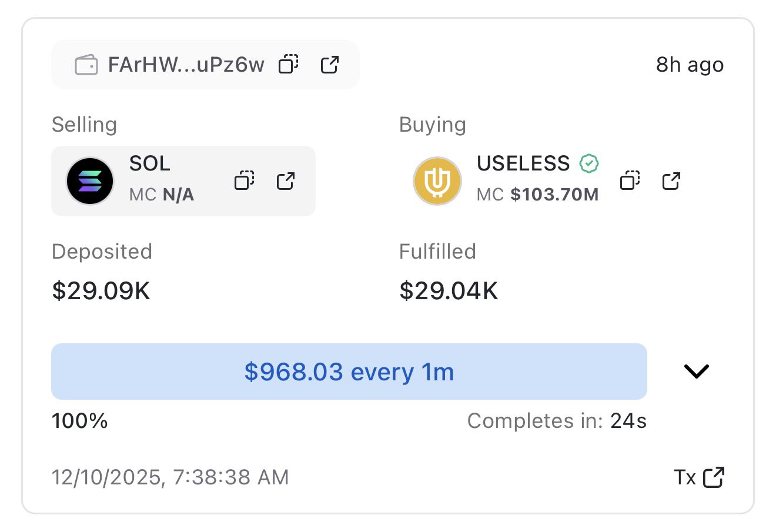This screenshot has height=532, width=776.
Task: Click the SOL token logo
Action: pyautogui.click(x=89, y=181)
